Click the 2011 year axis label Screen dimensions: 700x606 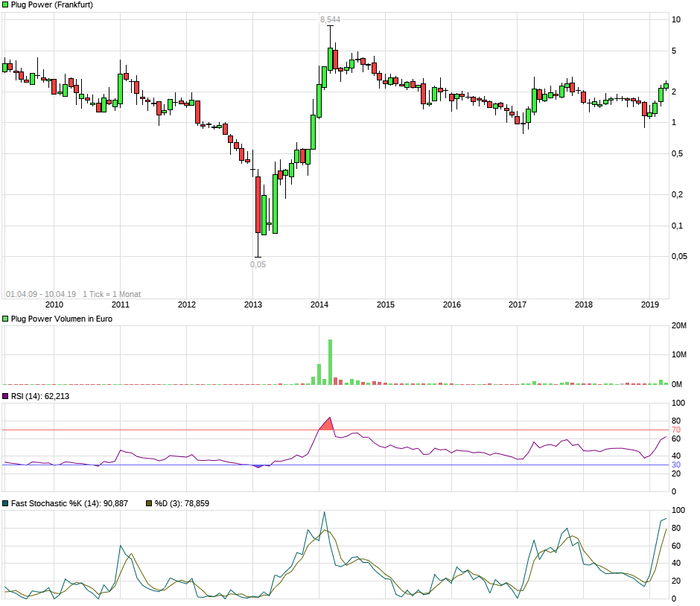[x=120, y=304]
